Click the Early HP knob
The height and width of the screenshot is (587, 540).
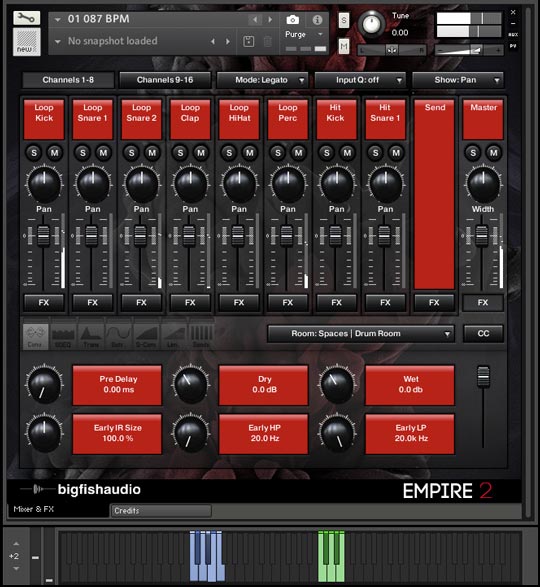click(x=190, y=433)
